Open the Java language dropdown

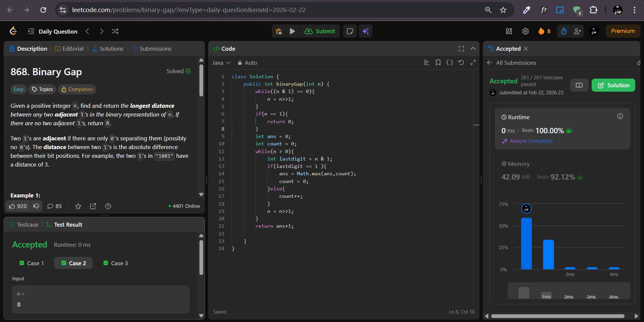point(221,63)
